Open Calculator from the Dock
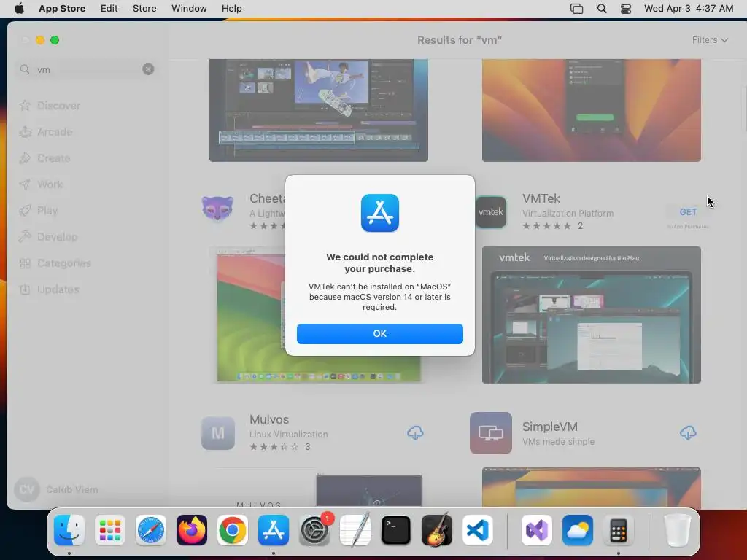747x560 pixels. 619,530
